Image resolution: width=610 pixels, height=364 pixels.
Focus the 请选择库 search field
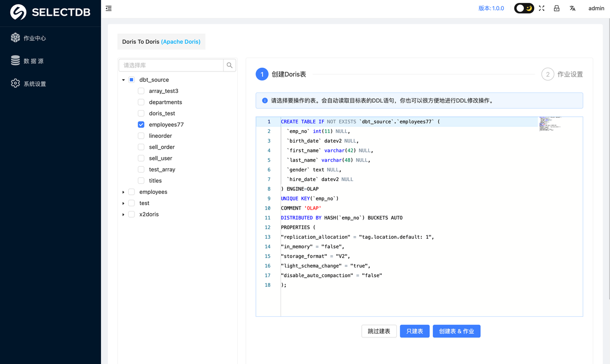click(x=171, y=65)
